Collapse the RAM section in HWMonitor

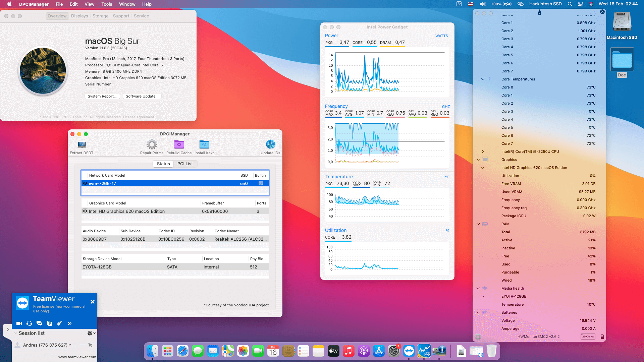(478, 224)
